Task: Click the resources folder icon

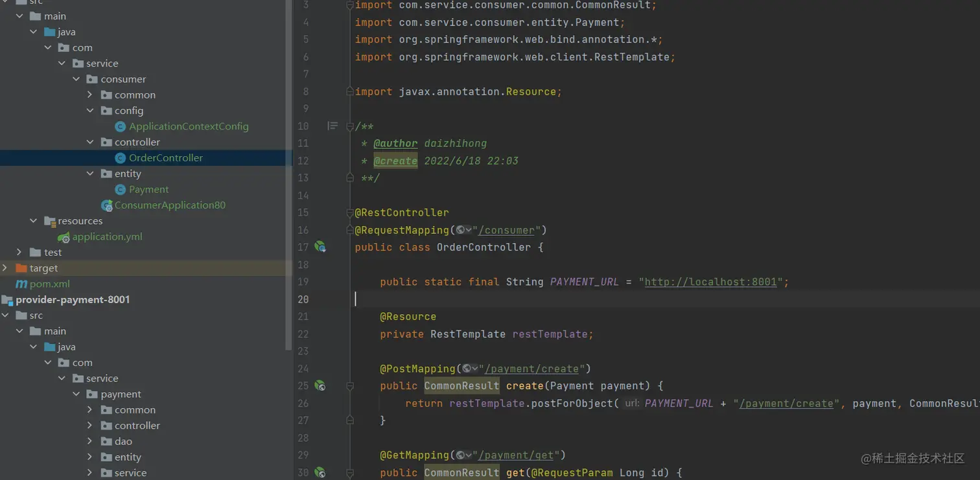Action: (x=50, y=221)
